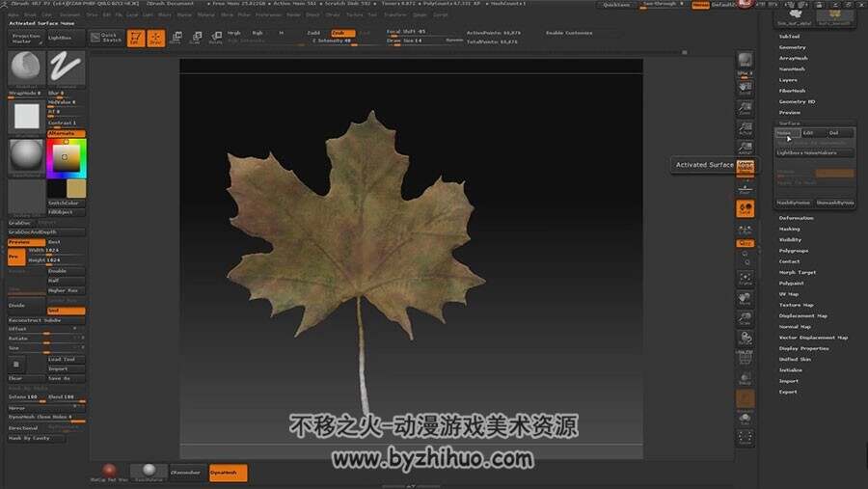Click the Width 1024 field
The image size is (868, 489).
(55, 251)
